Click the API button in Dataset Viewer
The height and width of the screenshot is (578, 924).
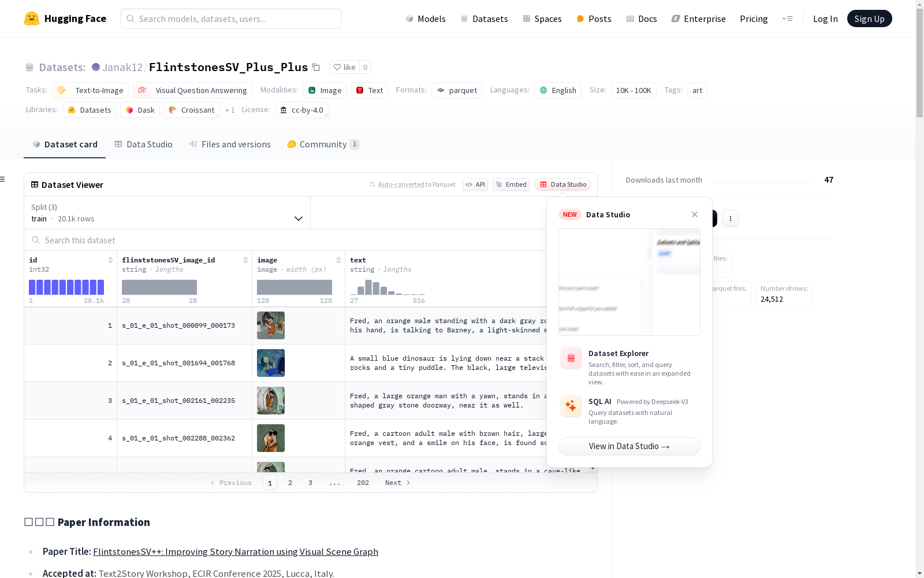tap(475, 184)
